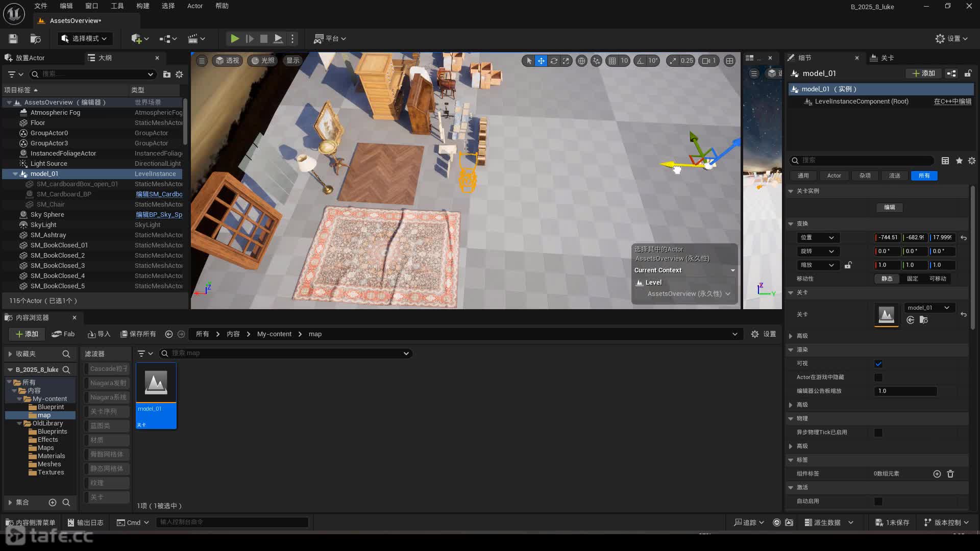Open the selection mode (选择模式) dropdown

(84, 39)
